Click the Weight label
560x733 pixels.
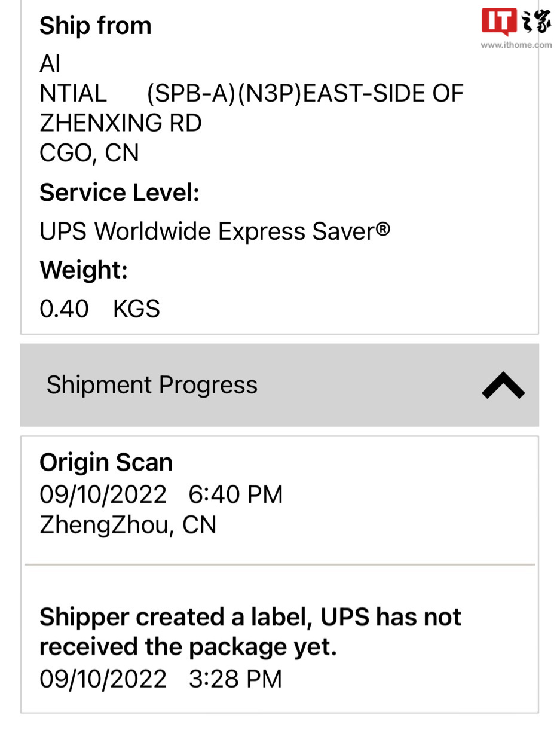point(84,270)
